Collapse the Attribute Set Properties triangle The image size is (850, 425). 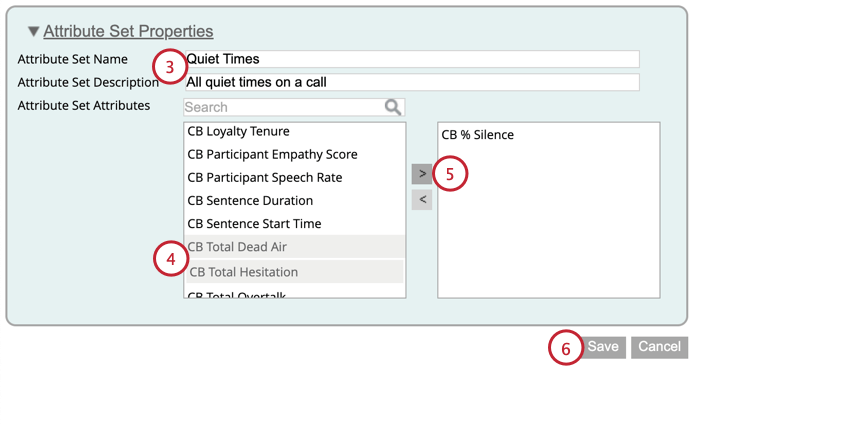pos(33,32)
